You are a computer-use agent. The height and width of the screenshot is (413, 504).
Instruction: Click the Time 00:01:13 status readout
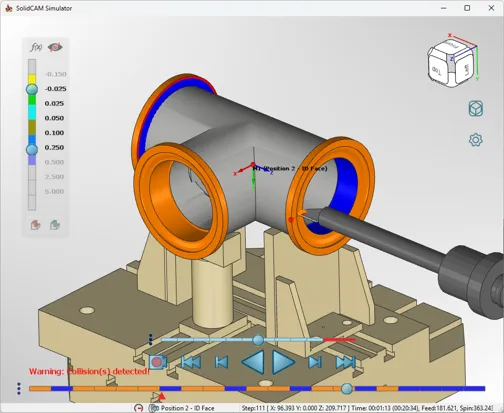(385, 408)
